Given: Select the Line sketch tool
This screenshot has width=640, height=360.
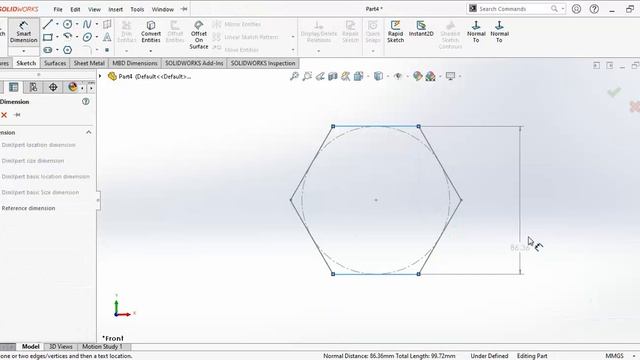Looking at the screenshot, I should coord(48,24).
